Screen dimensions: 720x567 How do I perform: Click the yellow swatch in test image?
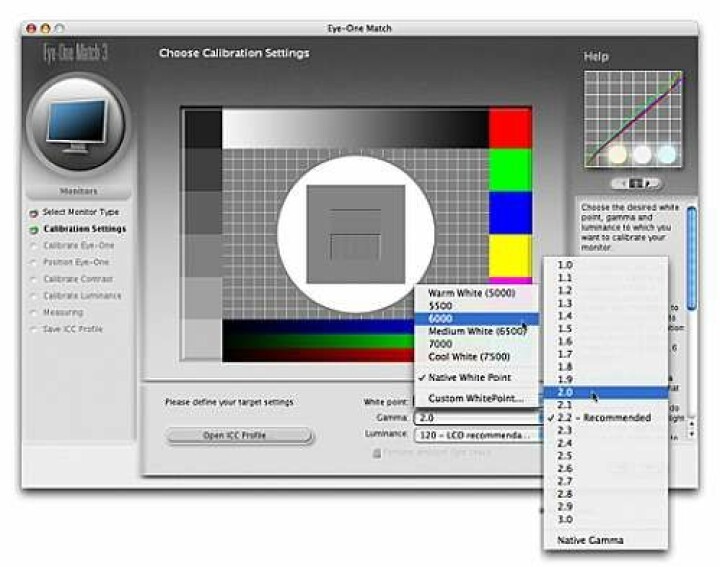510,256
